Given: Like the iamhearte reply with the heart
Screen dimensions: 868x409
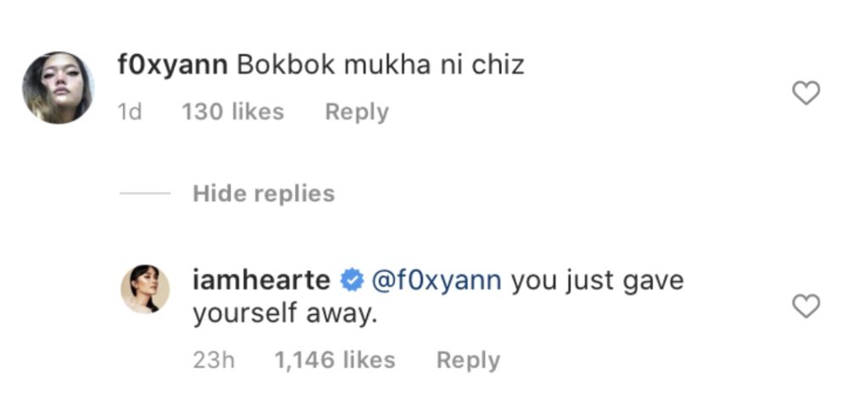Looking at the screenshot, I should [805, 306].
